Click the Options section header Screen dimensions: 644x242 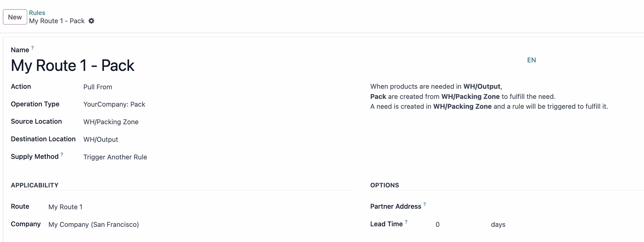pyautogui.click(x=384, y=185)
